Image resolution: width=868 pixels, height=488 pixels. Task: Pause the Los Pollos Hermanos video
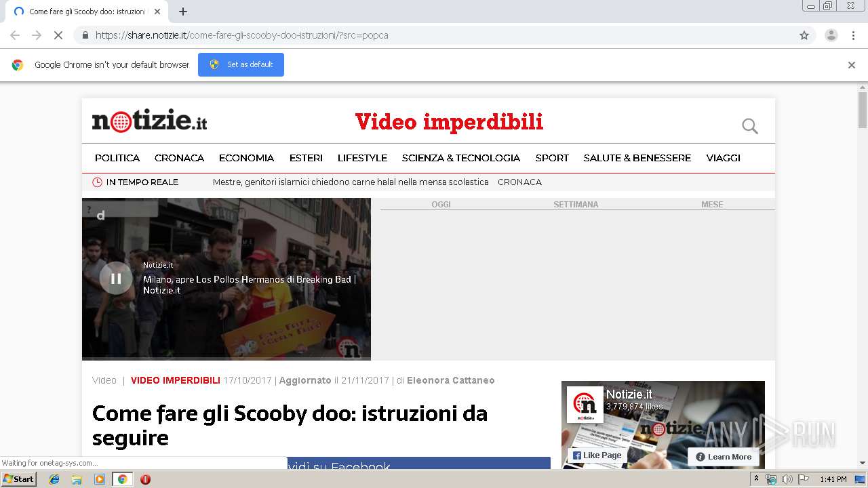click(116, 278)
